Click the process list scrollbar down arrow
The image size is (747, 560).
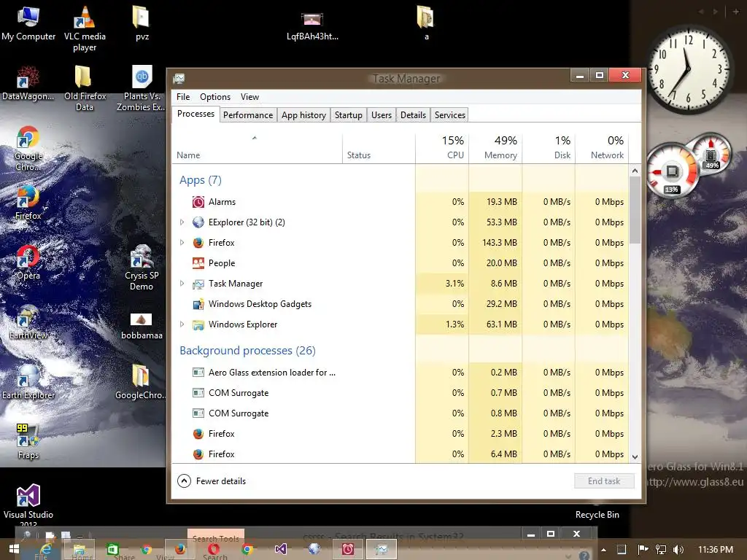tap(635, 456)
